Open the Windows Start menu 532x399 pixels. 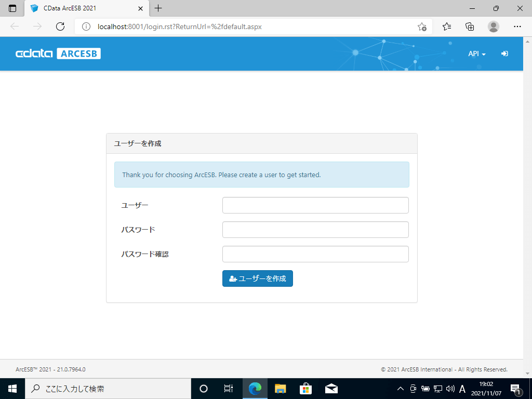click(12, 389)
